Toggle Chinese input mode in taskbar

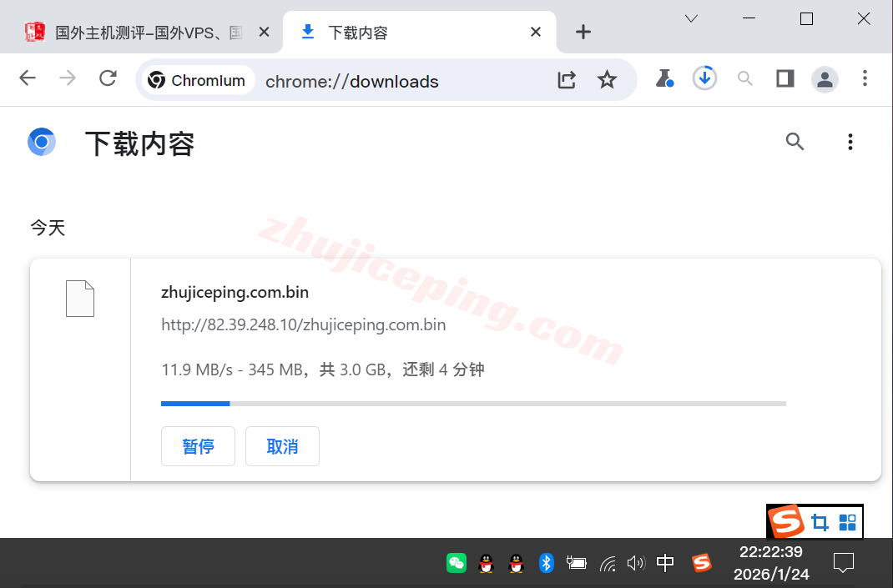click(x=665, y=563)
